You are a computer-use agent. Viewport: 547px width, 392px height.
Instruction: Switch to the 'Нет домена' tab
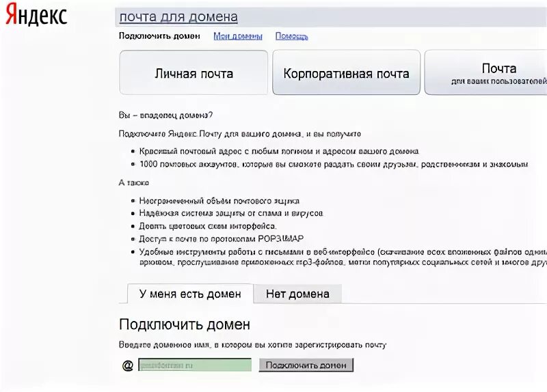point(297,294)
